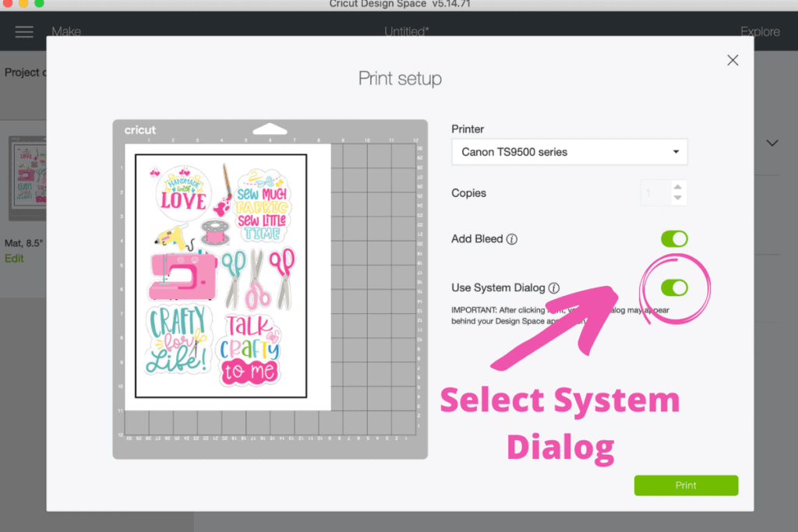The height and width of the screenshot is (532, 798).
Task: Click the cricut logo on the mat
Action: pyautogui.click(x=140, y=130)
